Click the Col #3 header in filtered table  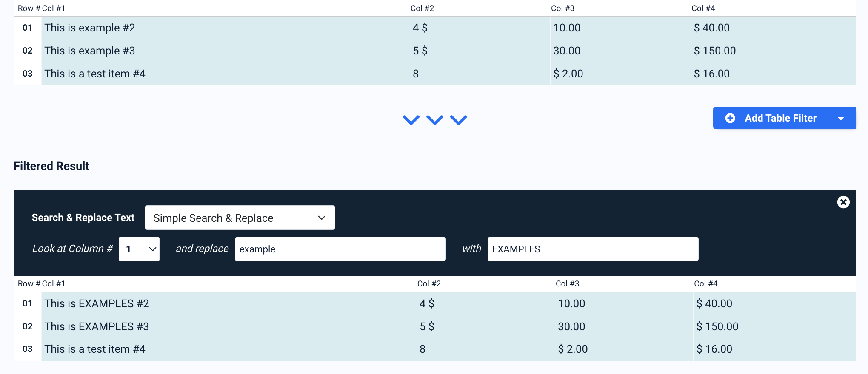click(567, 284)
